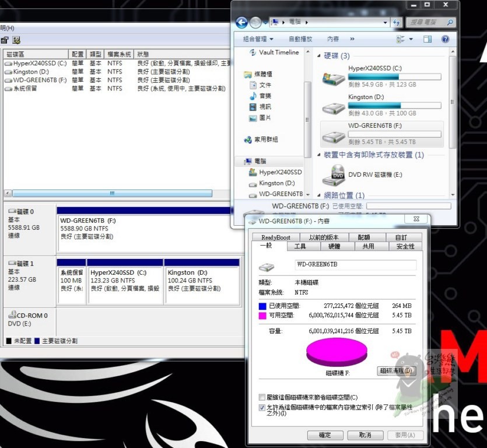This screenshot has height=448, width=487.
Task: Click 狀態 column header in Disk Management
Action: (182, 54)
